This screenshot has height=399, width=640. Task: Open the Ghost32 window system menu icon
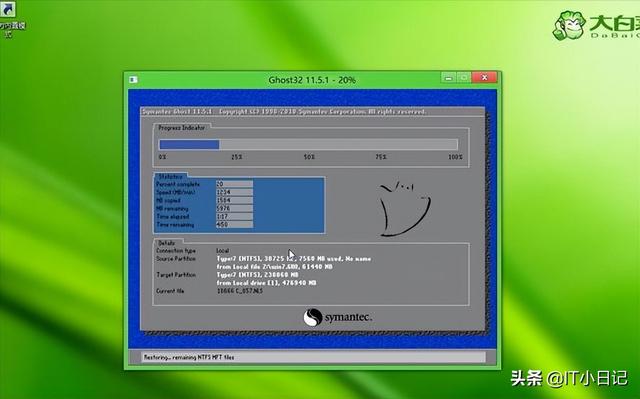coord(133,80)
